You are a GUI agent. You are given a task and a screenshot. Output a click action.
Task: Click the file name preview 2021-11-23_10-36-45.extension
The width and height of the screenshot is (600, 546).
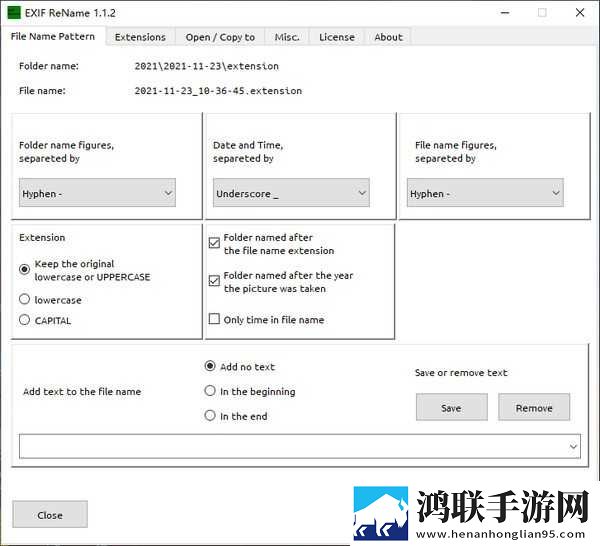click(218, 91)
